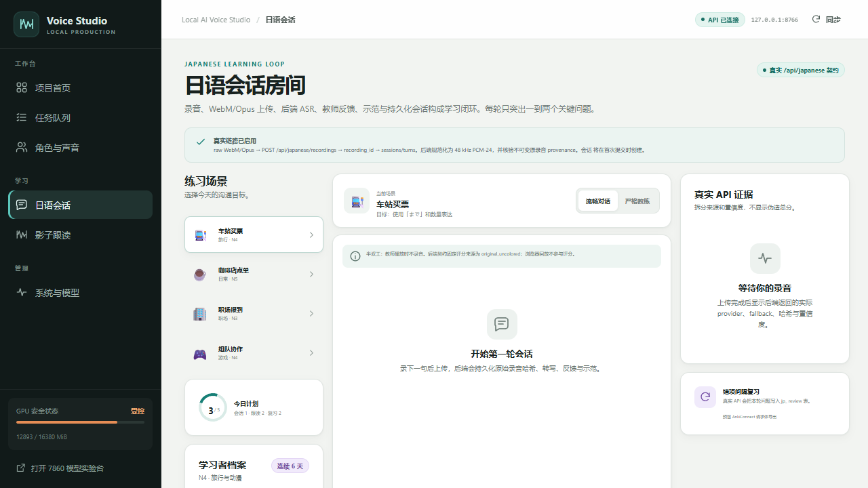Expand the 组队协作 scenario chevron
The height and width of the screenshot is (488, 868).
pyautogui.click(x=311, y=353)
